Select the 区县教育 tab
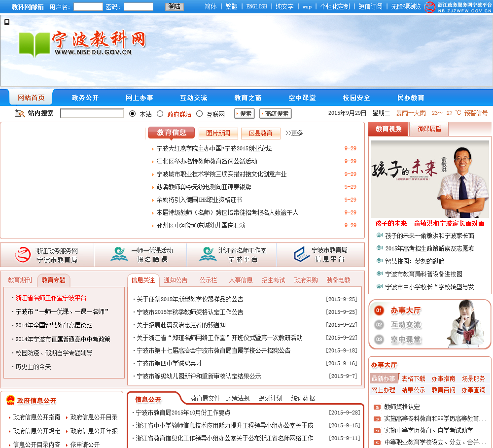493x448 pixels. 261,133
